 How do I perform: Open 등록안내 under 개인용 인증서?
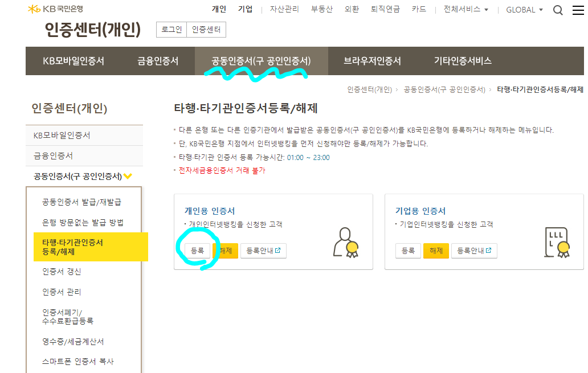pos(263,251)
